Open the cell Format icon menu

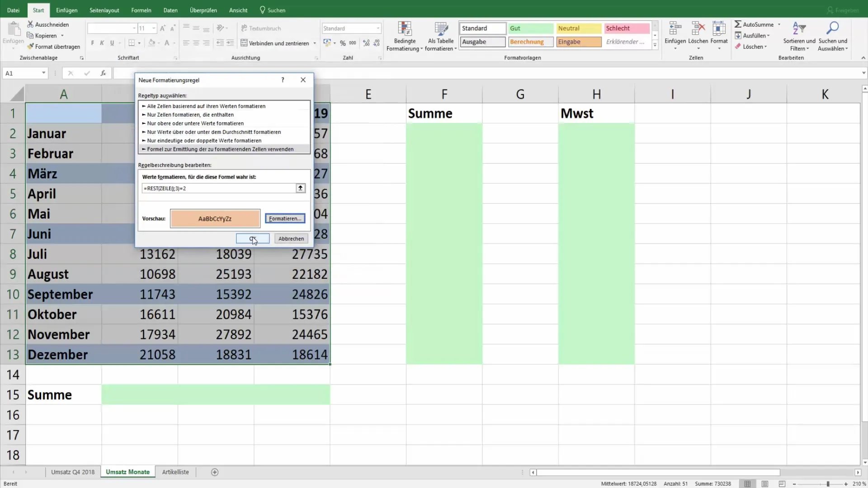point(719,35)
